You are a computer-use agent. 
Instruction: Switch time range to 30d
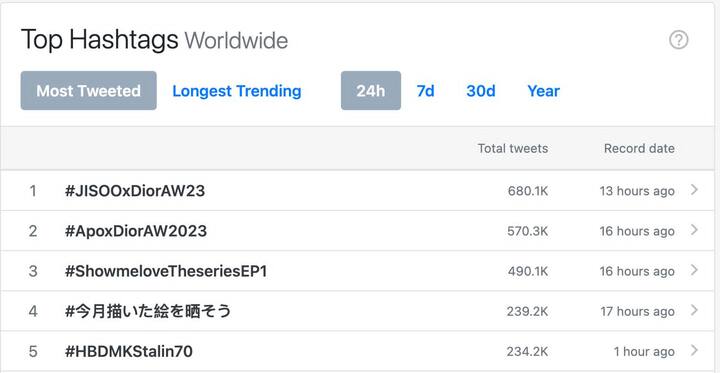click(x=481, y=91)
